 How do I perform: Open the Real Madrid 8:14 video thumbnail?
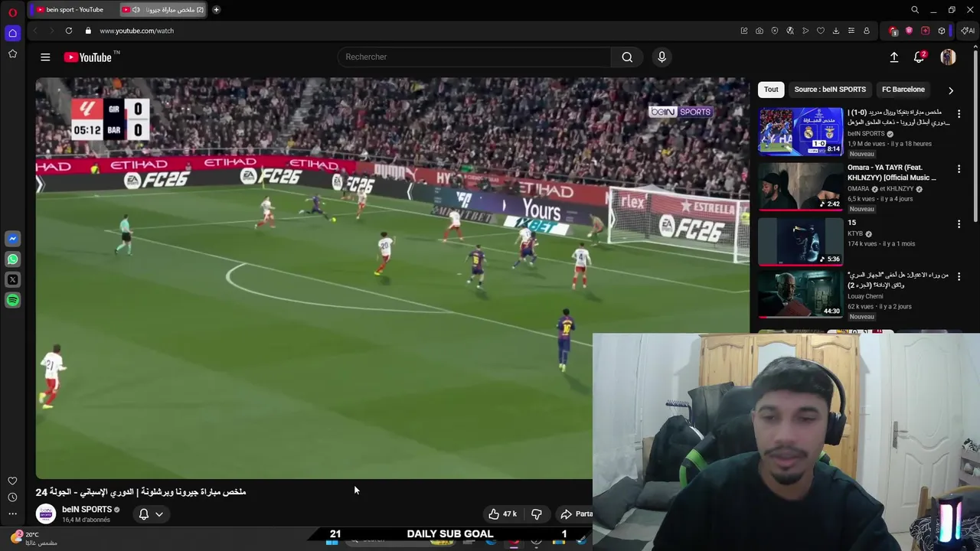tap(801, 132)
